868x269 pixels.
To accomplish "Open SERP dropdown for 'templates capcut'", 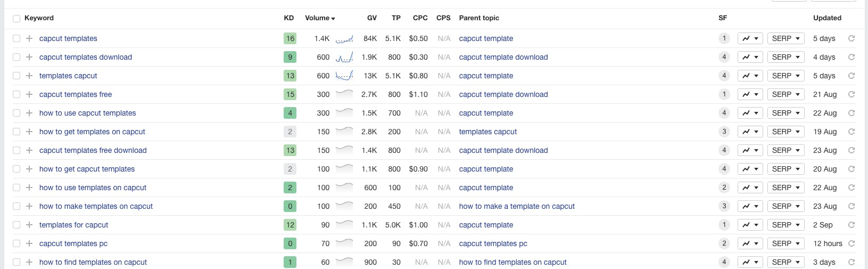I will (786, 76).
